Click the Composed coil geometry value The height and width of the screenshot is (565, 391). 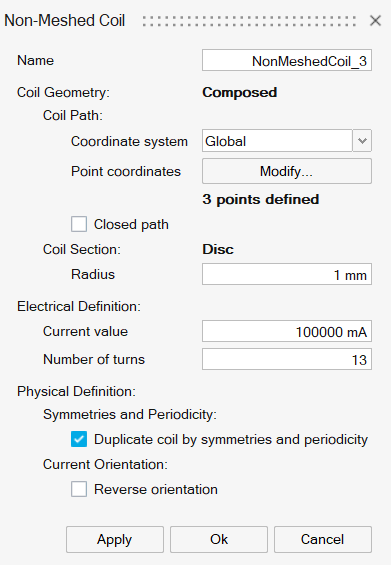pyautogui.click(x=240, y=93)
